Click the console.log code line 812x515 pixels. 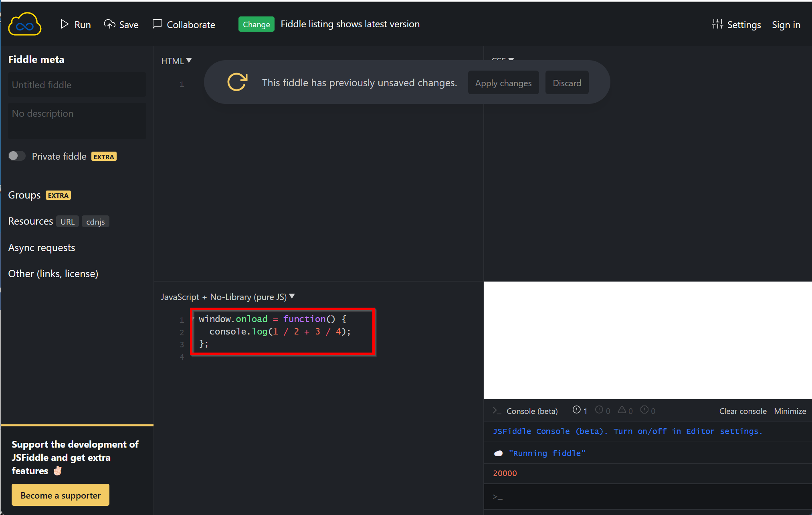(280, 331)
